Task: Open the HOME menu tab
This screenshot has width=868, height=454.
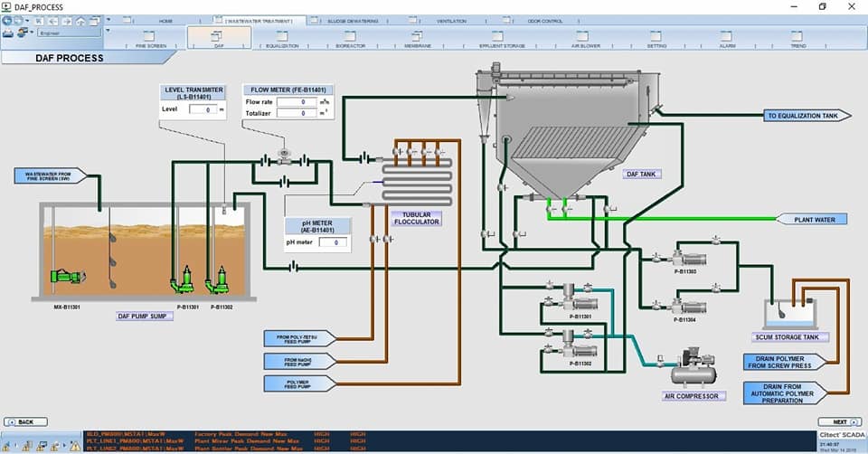Action: 165,21
